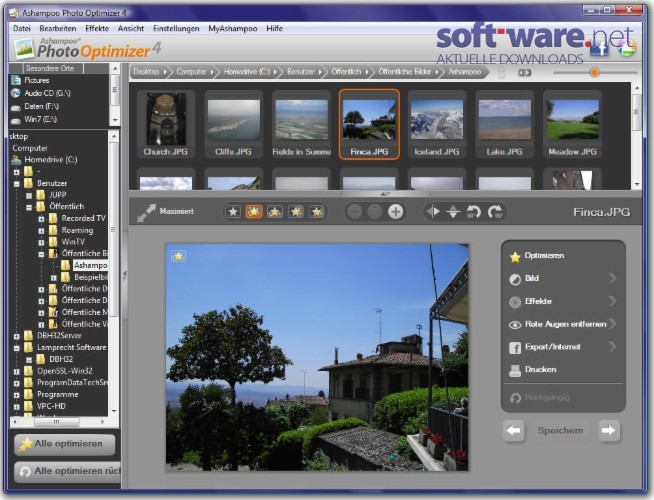
Task: Expand the Roaming folder node
Action: [x=41, y=230]
